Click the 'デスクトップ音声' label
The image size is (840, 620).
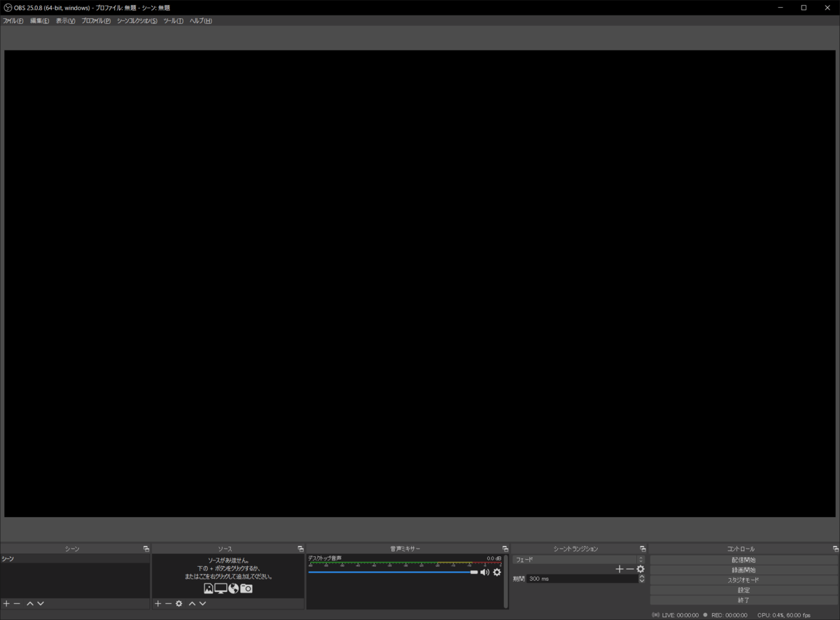[x=325, y=558]
